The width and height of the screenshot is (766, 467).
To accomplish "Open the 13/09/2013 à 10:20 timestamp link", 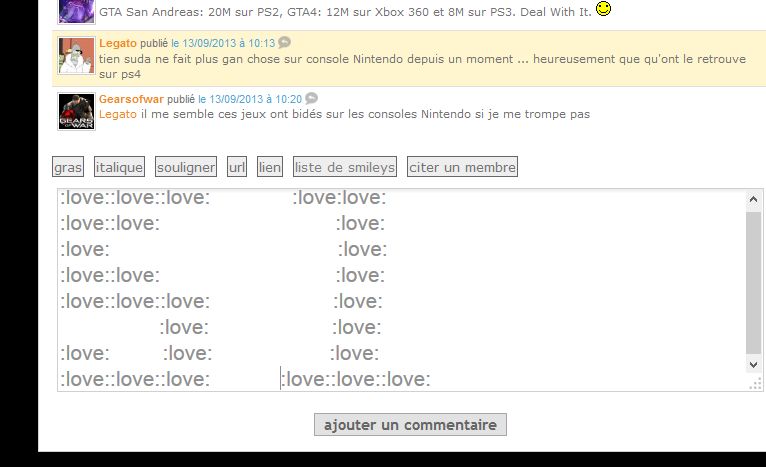I will click(250, 99).
